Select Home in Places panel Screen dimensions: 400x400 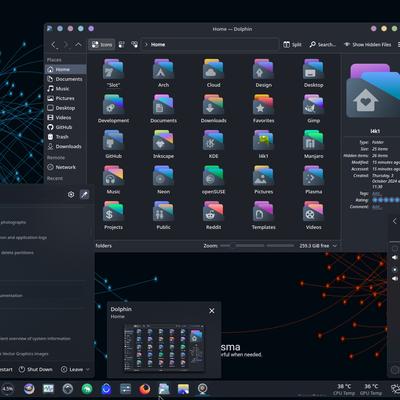(66, 69)
